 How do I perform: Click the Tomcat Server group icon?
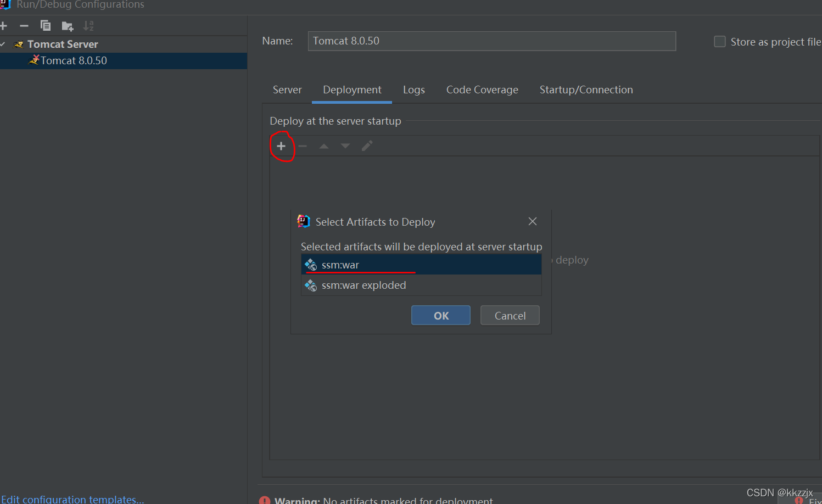click(x=19, y=44)
